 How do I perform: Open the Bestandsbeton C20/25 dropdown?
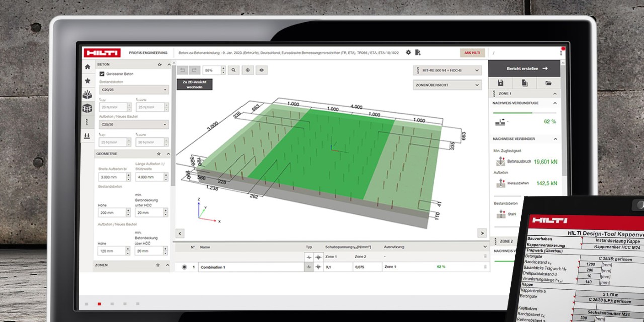pos(133,90)
